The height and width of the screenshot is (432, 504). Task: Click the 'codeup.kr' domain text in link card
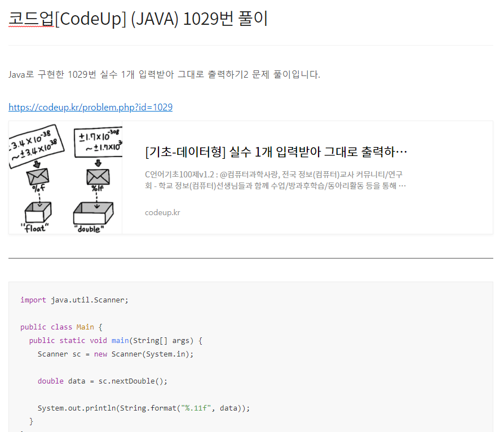click(162, 212)
